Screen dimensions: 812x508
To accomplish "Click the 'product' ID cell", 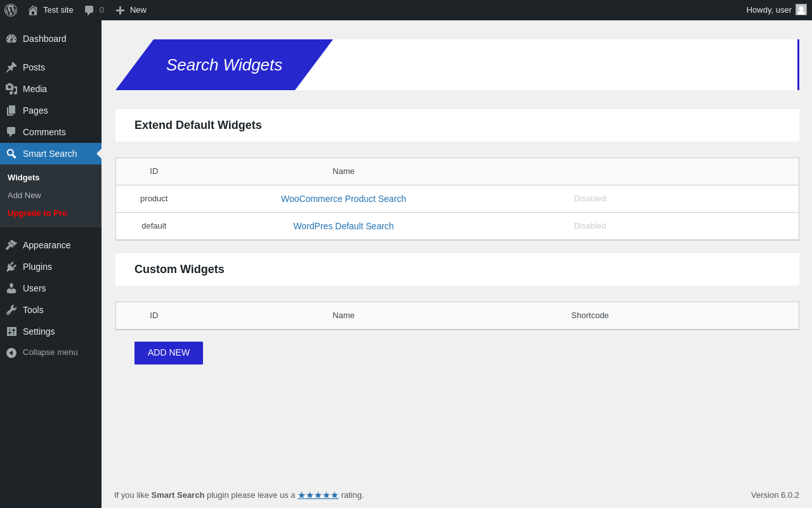I will tap(154, 199).
